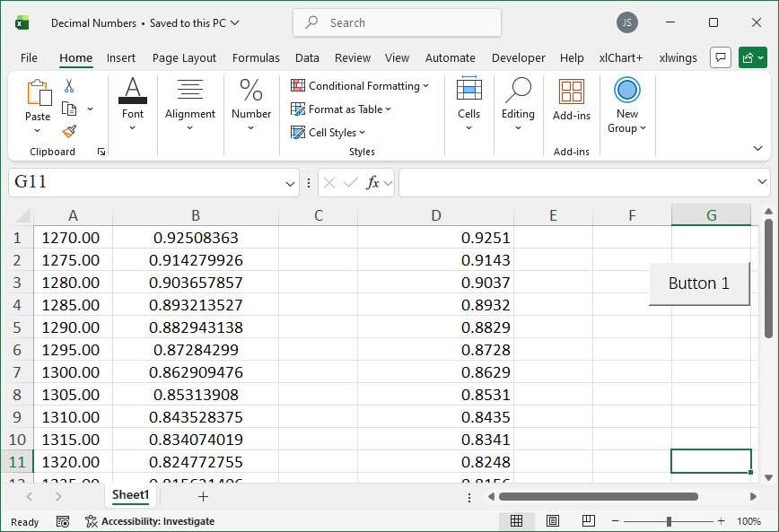Open the Name Box dropdown arrow
Image resolution: width=779 pixels, height=532 pixels.
click(x=291, y=183)
